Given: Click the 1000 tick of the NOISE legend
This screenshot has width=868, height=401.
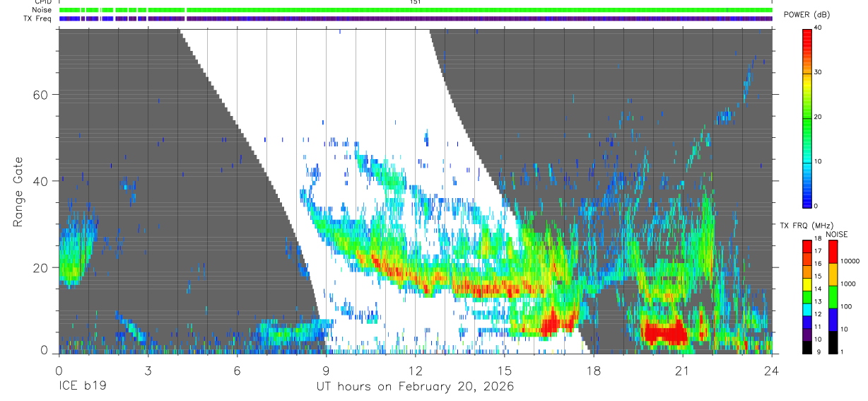Looking at the screenshot, I should pos(848,284).
